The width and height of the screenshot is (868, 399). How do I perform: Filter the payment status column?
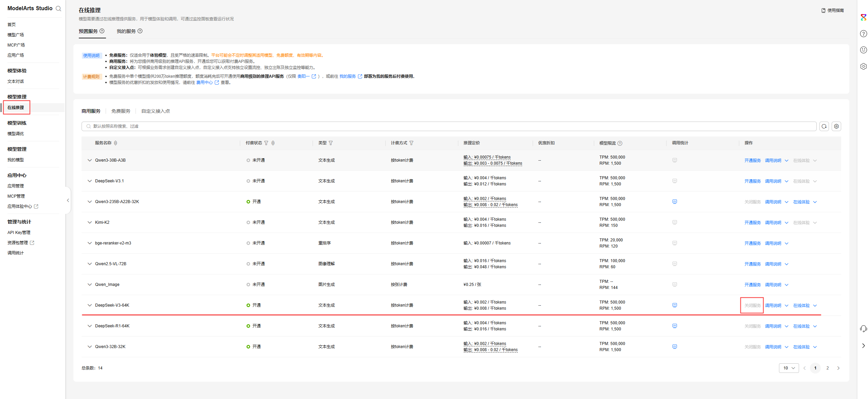266,143
